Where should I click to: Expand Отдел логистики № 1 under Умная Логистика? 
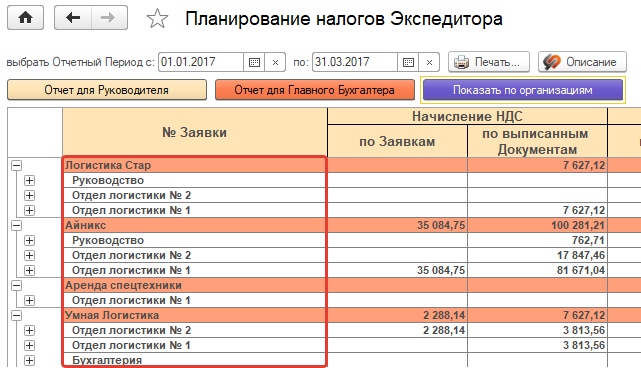(29, 346)
